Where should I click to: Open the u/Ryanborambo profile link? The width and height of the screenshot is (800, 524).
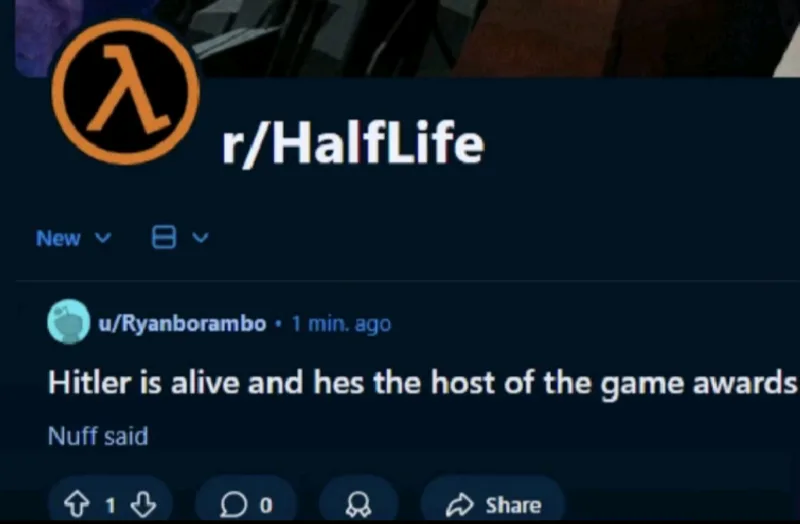coord(182,323)
